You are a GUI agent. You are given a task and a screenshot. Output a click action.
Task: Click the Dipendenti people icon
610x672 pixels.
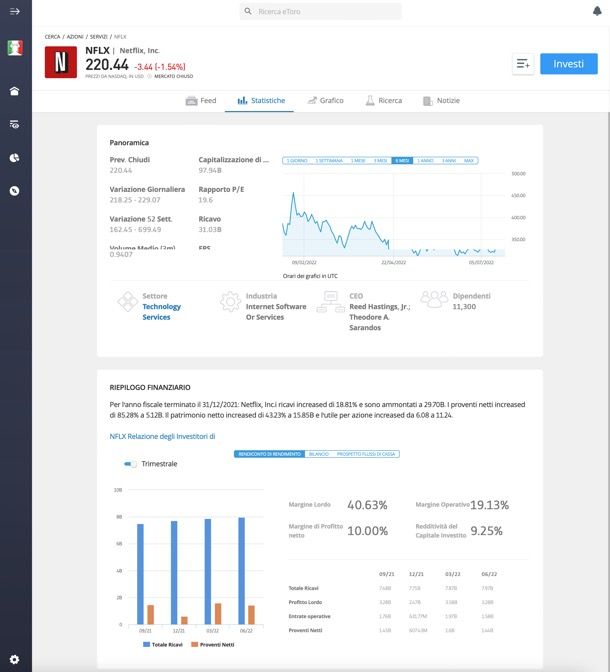click(x=434, y=299)
